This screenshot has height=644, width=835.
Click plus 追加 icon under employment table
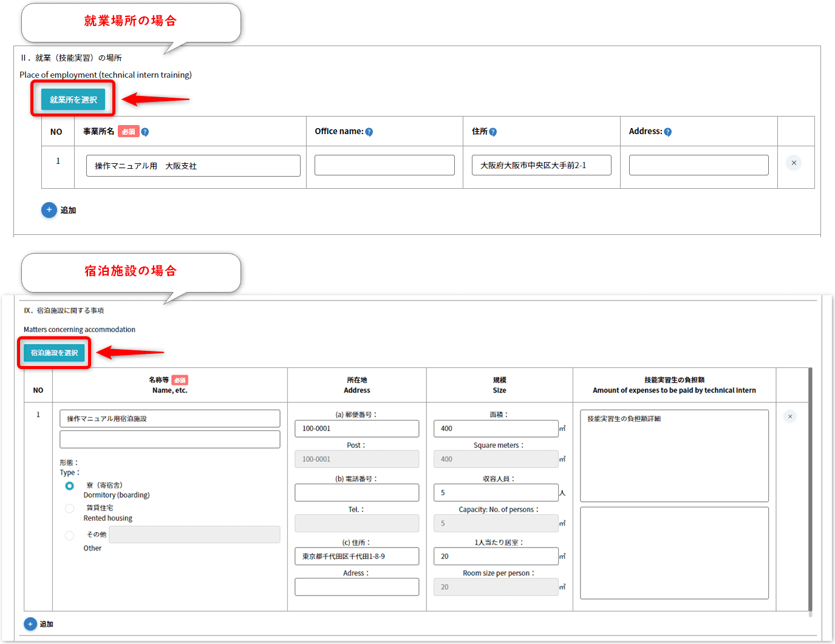pyautogui.click(x=49, y=210)
